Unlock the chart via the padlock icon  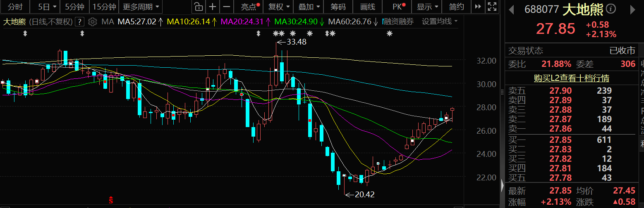[199, 7]
